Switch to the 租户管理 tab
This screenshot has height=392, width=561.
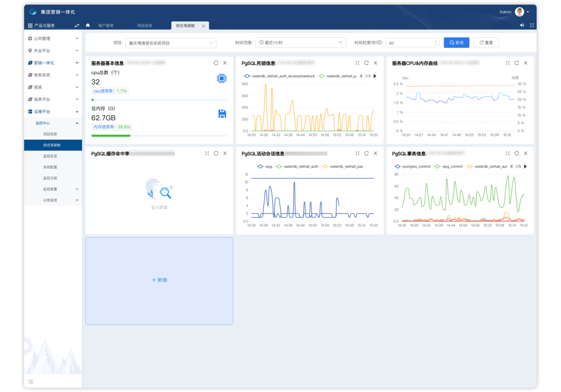(x=106, y=26)
